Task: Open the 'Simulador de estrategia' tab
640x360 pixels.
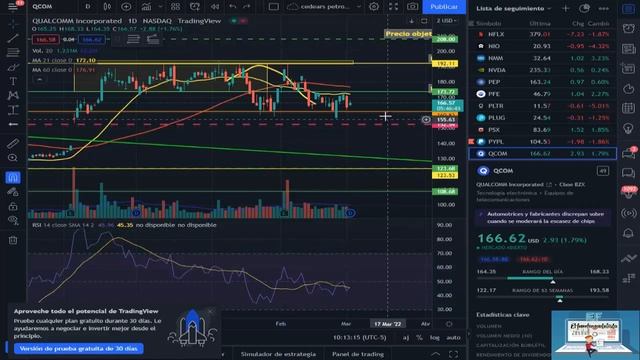Action: coord(278,354)
